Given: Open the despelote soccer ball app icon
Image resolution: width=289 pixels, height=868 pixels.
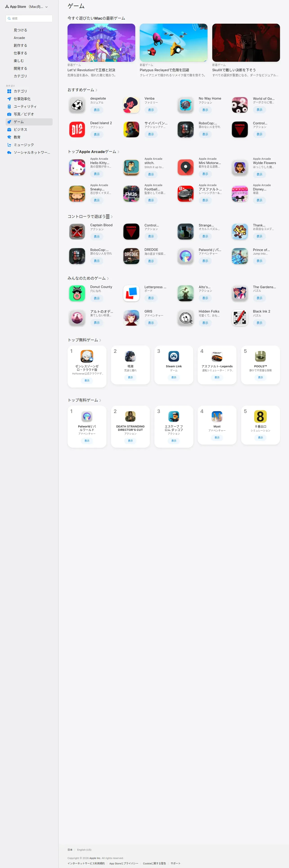Looking at the screenshot, I should click(77, 105).
